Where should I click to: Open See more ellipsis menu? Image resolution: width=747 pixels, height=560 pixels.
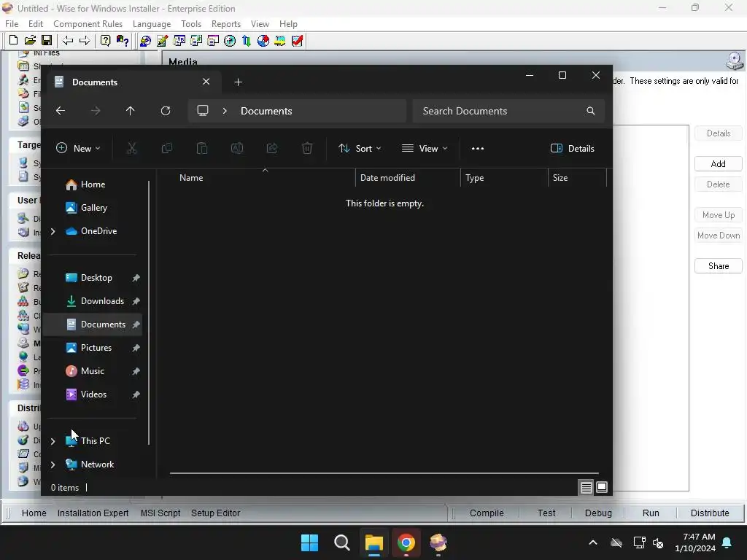[477, 149]
